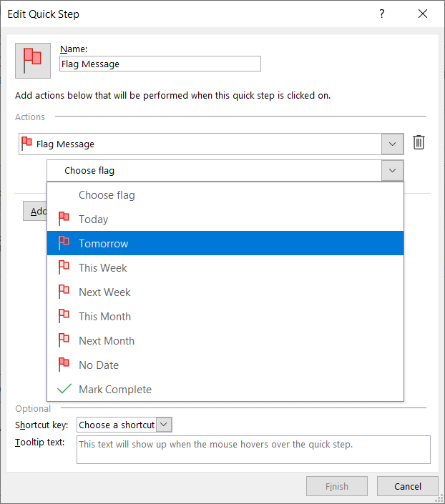Expand the Flag Message action dropdown
The image size is (445, 504).
pos(392,144)
